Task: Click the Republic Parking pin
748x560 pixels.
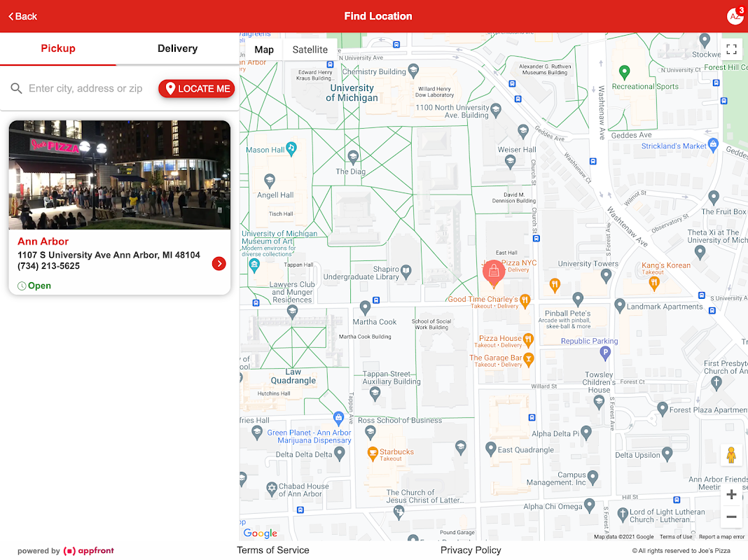Action: pos(605,353)
